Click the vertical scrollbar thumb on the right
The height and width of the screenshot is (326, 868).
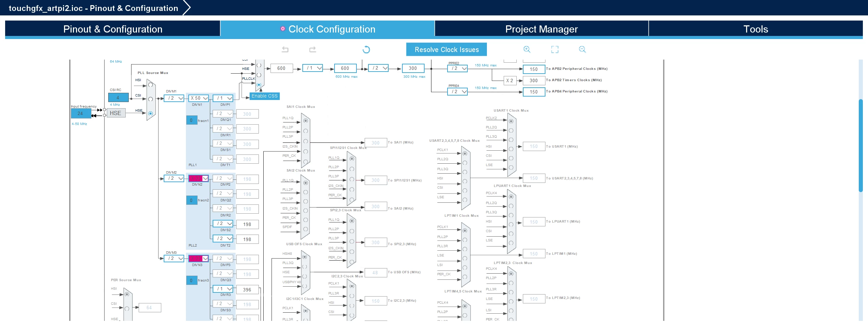860,146
